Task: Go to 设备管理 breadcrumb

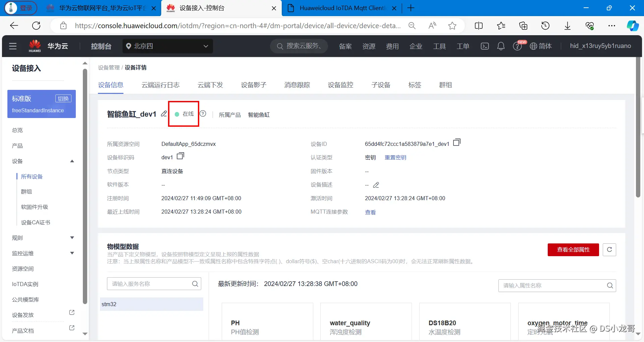Action: (109, 68)
